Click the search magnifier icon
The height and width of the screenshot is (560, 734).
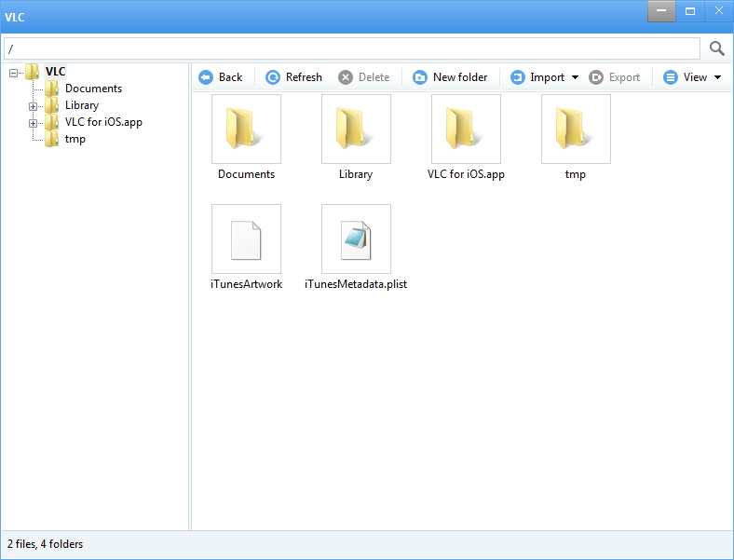[716, 48]
